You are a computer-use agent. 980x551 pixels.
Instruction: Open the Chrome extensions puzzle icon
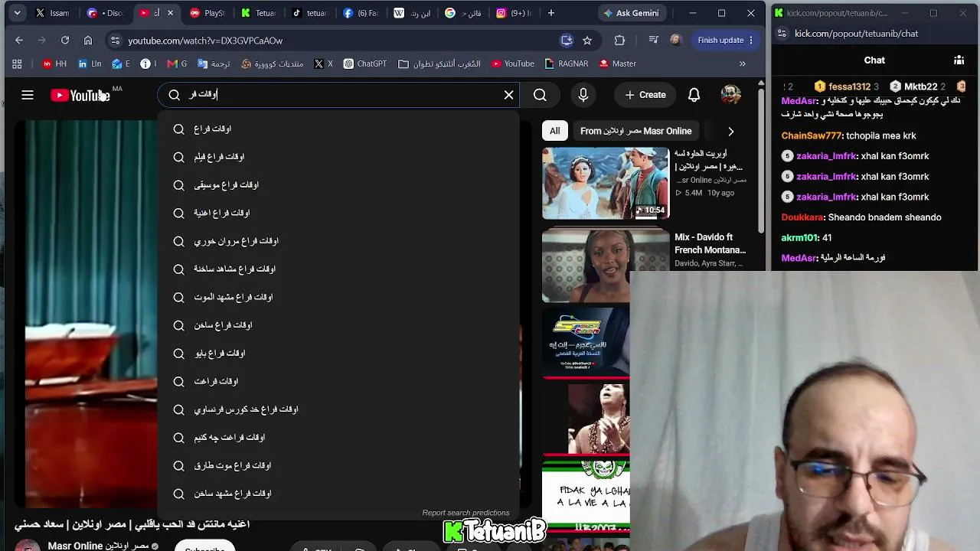(x=619, y=41)
